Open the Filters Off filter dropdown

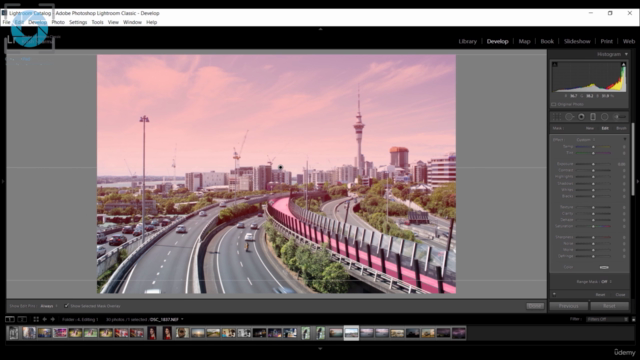pyautogui.click(x=607, y=319)
